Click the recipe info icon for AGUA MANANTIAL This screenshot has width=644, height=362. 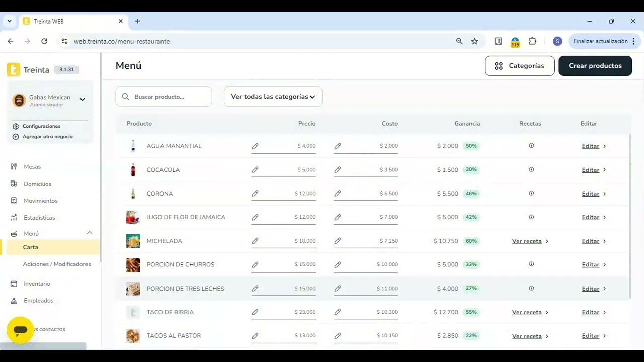[x=531, y=146]
